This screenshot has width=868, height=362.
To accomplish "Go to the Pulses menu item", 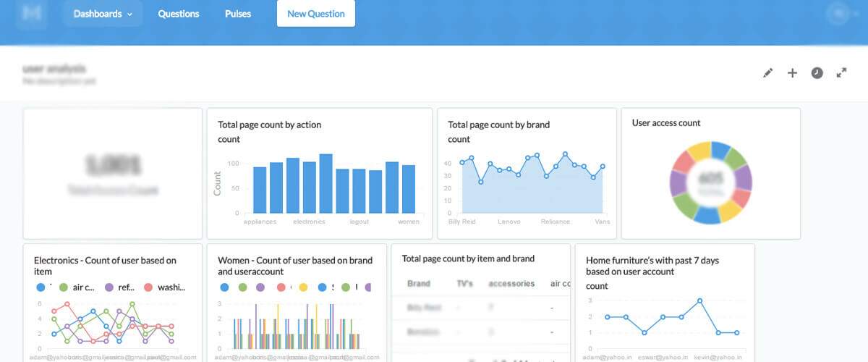I will point(239,14).
